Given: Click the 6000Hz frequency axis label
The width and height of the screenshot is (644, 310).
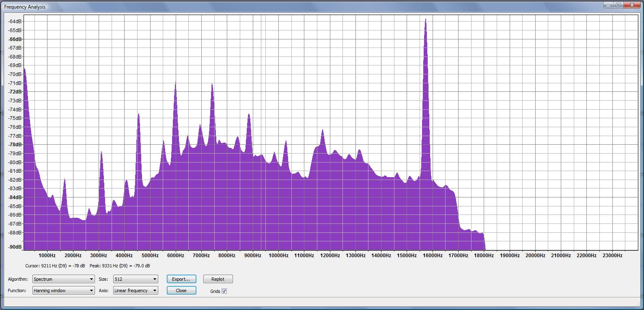Looking at the screenshot, I should click(176, 256).
